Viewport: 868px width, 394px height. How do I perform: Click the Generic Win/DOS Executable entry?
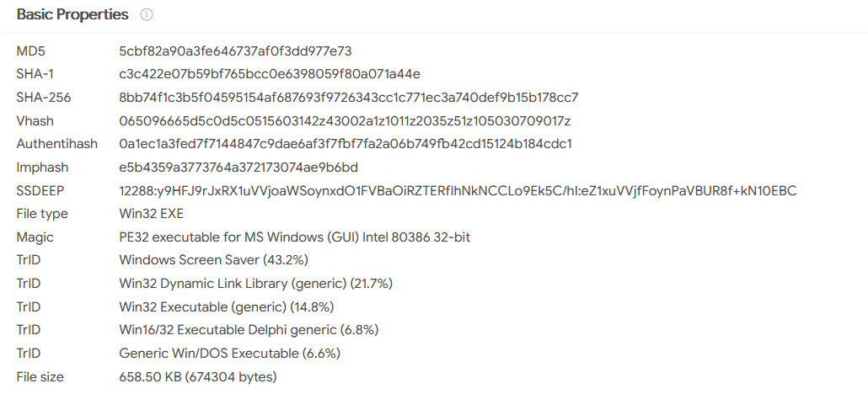point(230,354)
